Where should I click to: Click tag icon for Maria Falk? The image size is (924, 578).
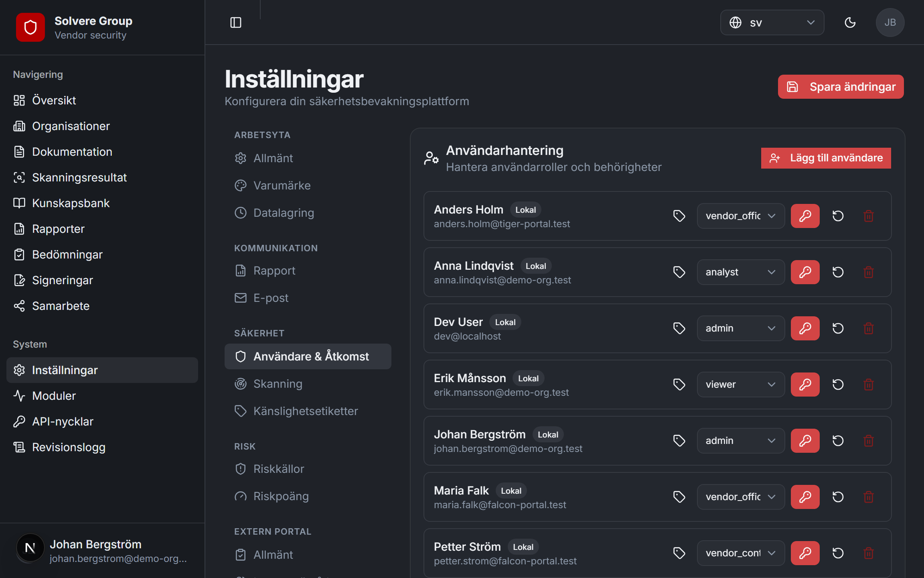[x=679, y=497]
